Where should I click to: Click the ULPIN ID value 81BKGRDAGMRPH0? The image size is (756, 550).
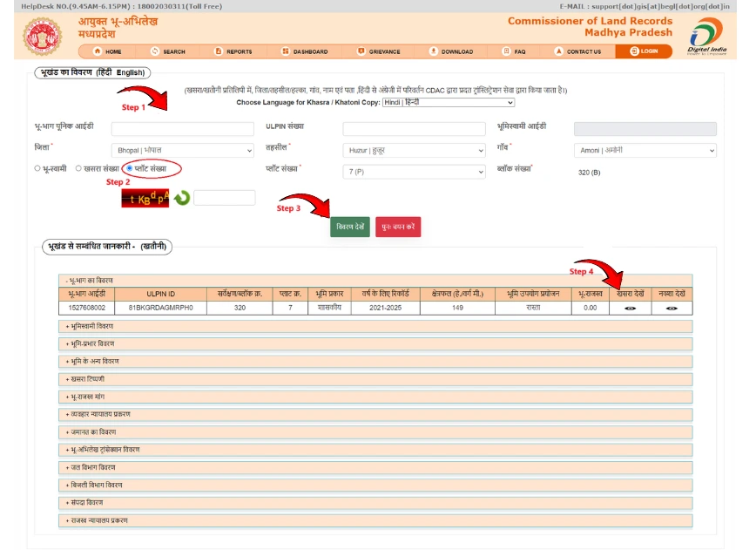tap(160, 308)
